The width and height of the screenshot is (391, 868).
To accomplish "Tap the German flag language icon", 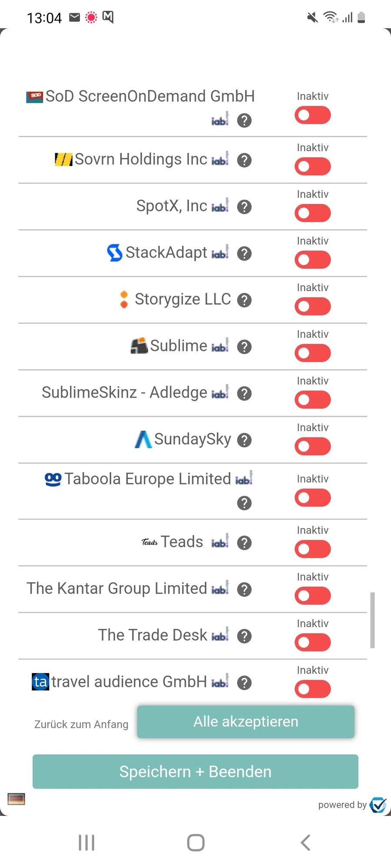I will (17, 799).
